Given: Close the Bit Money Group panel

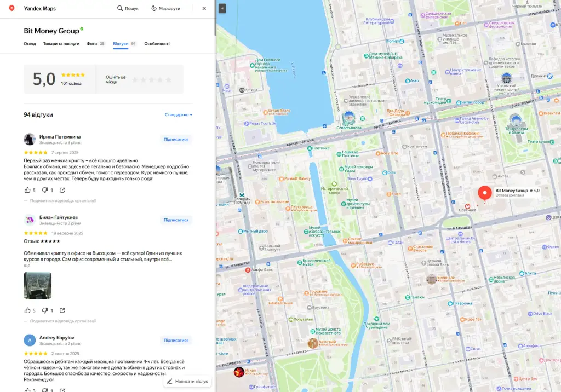Looking at the screenshot, I should coord(204,8).
